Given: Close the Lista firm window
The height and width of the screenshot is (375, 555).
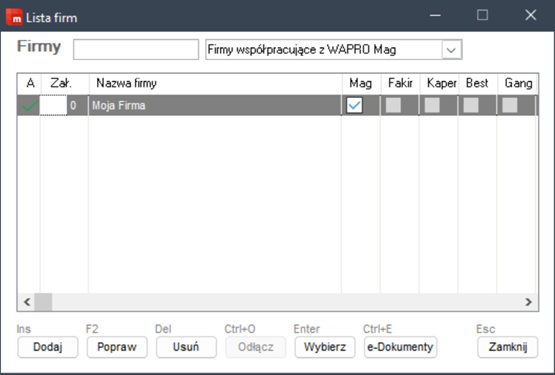Looking at the screenshot, I should pyautogui.click(x=531, y=15).
